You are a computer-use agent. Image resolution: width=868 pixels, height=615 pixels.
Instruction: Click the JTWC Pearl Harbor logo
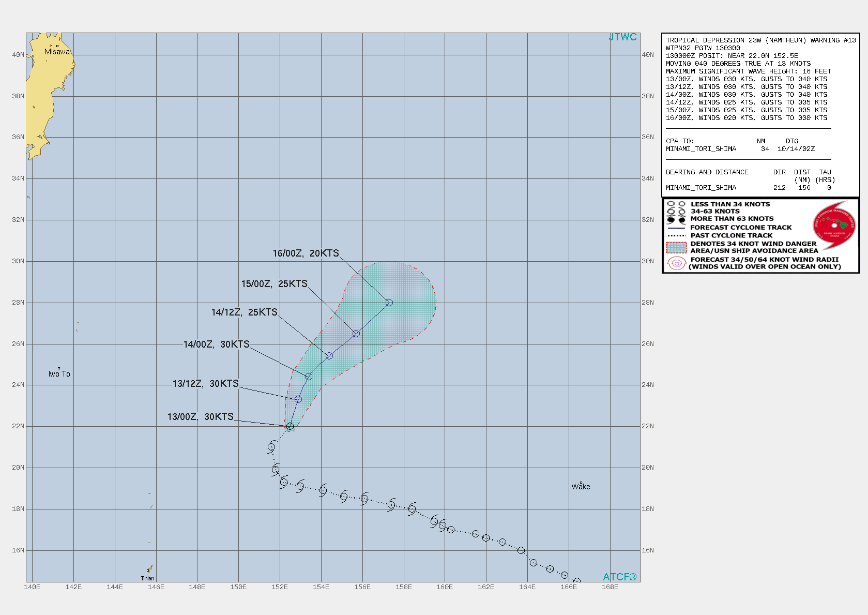(x=833, y=226)
